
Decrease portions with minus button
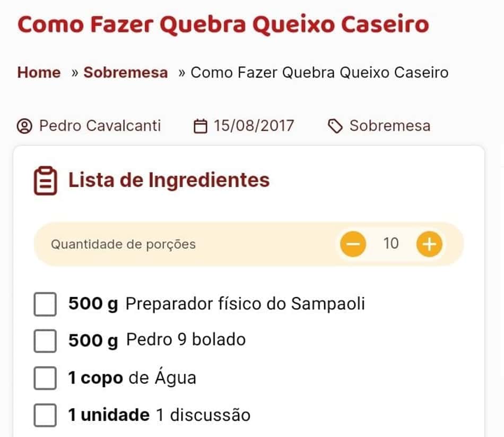[353, 244]
